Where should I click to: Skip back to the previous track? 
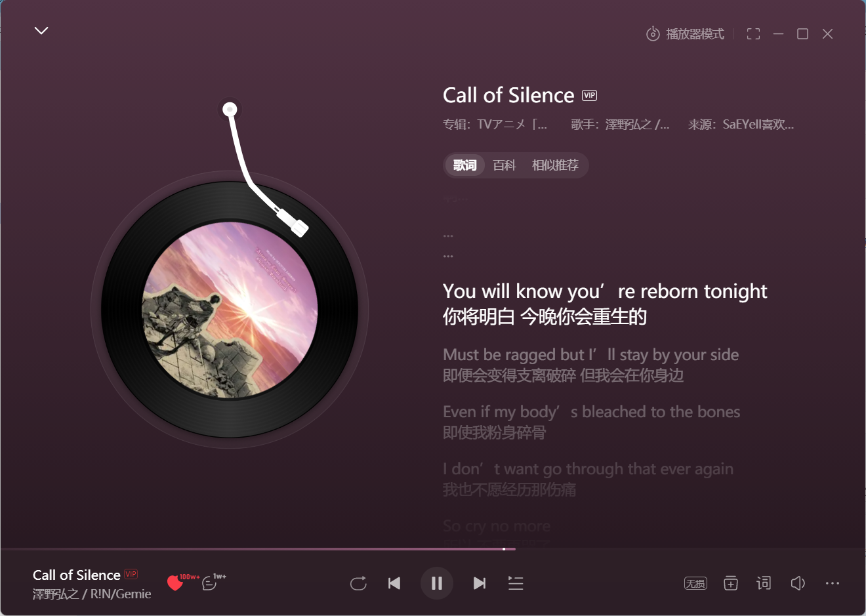[x=394, y=583]
